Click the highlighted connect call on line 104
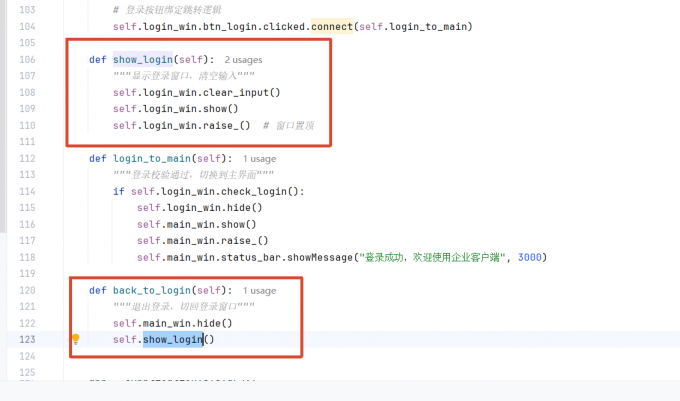The image size is (680, 401). tap(332, 26)
